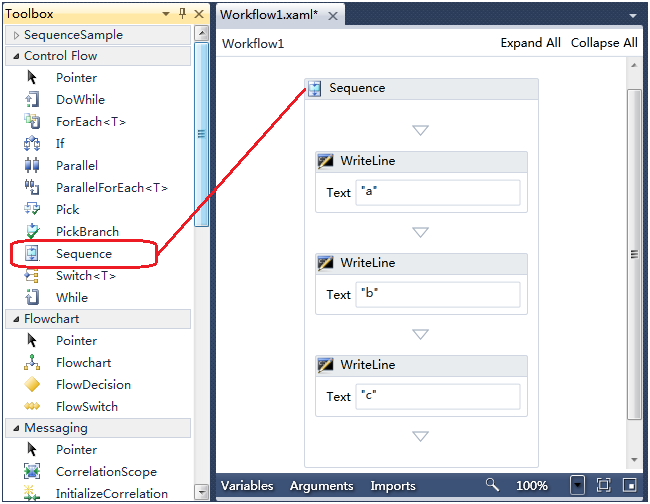Screen dimensions: 650x504
Task: Click the WriteLine icon above "c" text
Action: pyautogui.click(x=325, y=365)
